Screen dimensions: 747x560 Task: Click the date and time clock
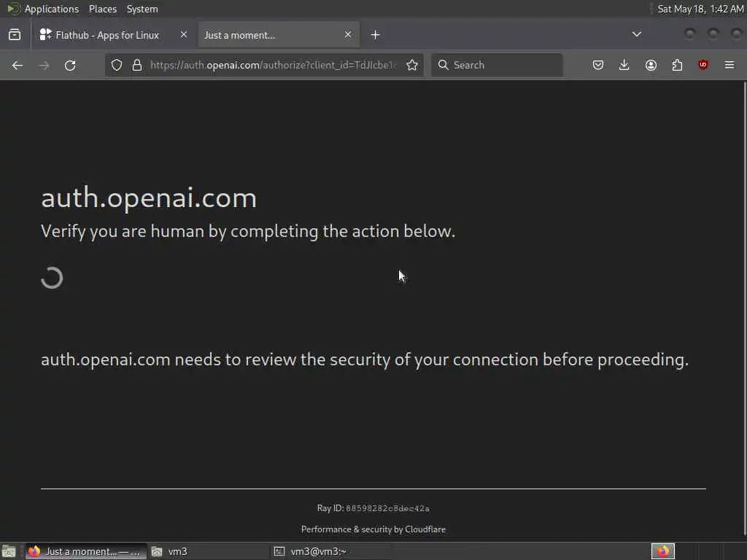click(700, 9)
